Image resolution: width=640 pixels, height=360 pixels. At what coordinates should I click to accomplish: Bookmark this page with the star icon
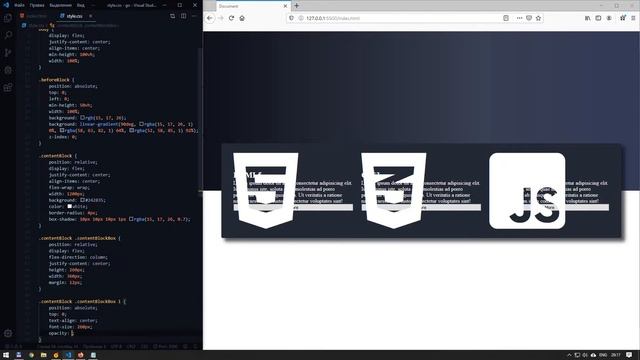pos(538,18)
